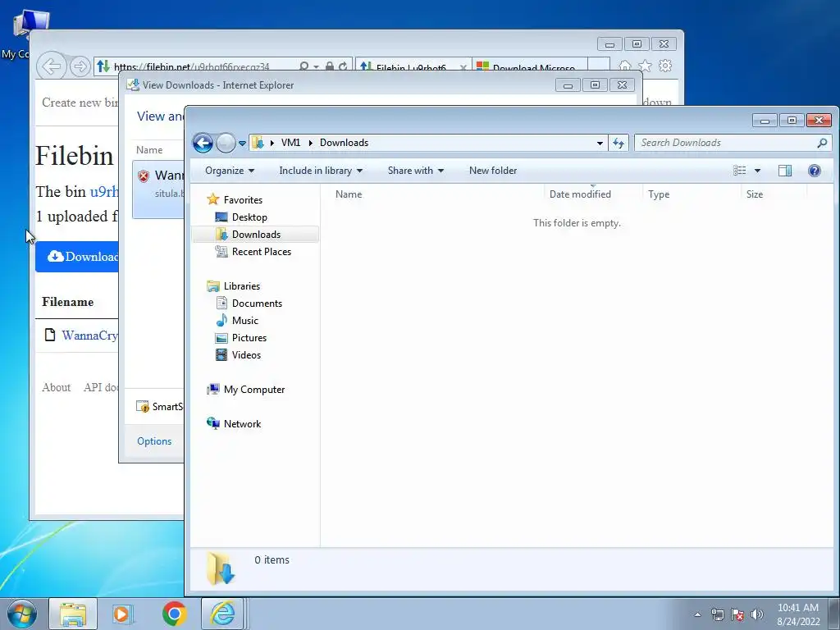Create a New folder
This screenshot has height=630, width=840.
[493, 171]
